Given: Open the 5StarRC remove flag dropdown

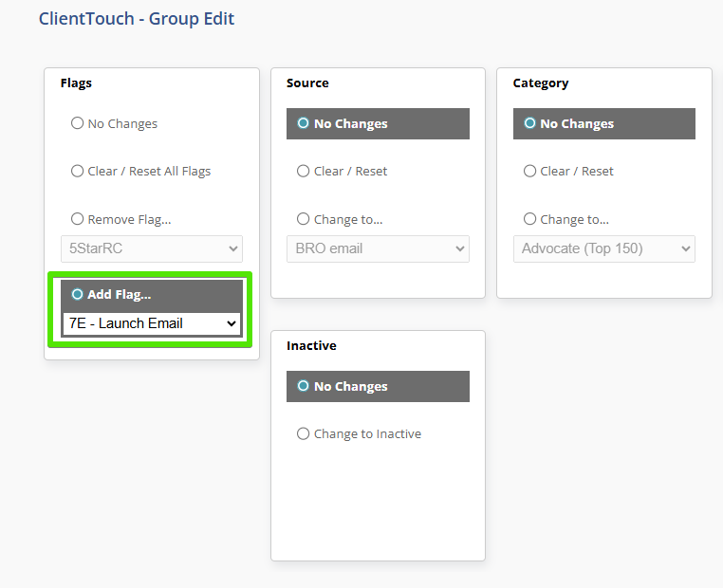Looking at the screenshot, I should tap(152, 248).
